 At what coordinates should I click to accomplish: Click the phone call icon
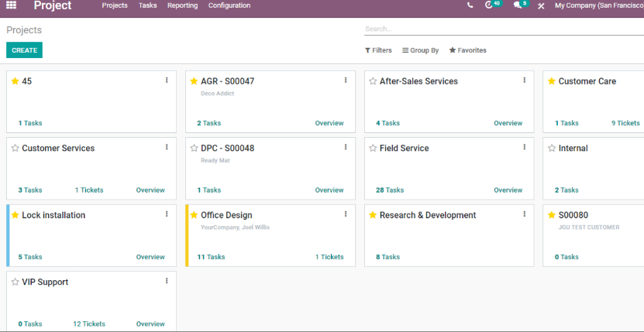tap(470, 5)
